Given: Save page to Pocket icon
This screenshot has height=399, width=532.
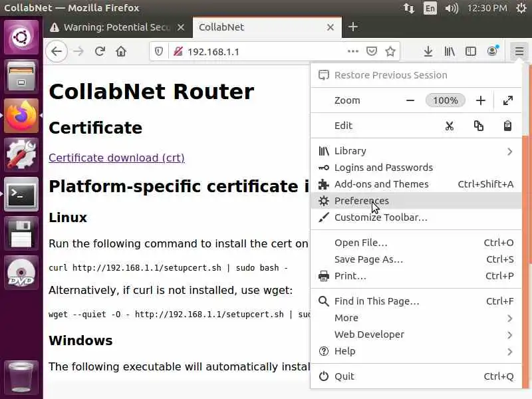Looking at the screenshot, I should pos(372,52).
